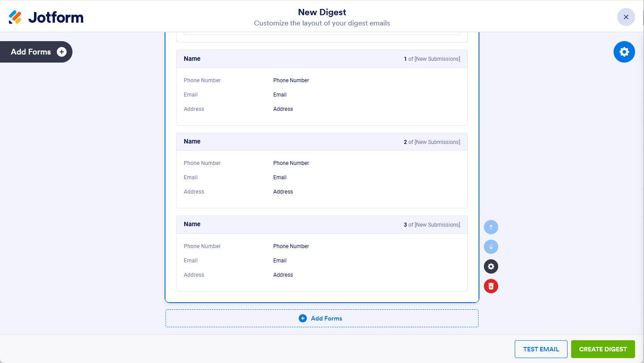The width and height of the screenshot is (644, 363).
Task: Close the New Digest dialog
Action: [626, 17]
